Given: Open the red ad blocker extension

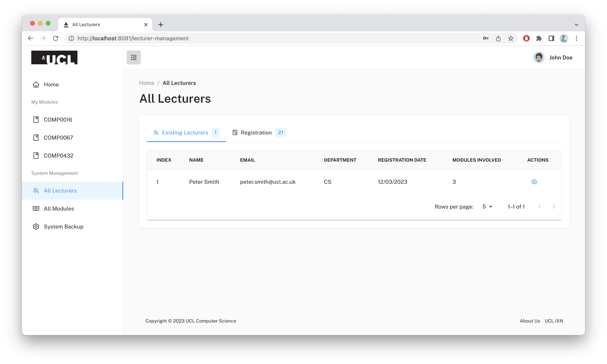Looking at the screenshot, I should (526, 38).
